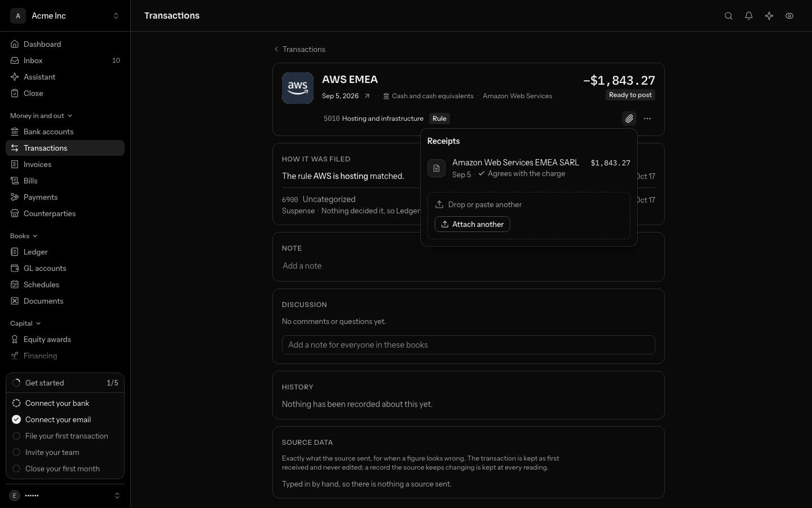Go back via the Transactions breadcrumb
Image resolution: width=812 pixels, height=508 pixels.
(299, 49)
